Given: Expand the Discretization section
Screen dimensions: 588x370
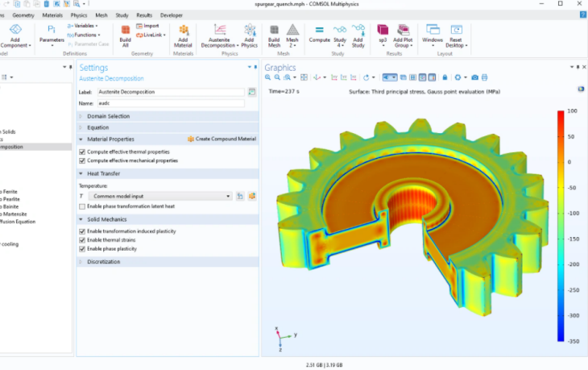Looking at the screenshot, I should [168, 262].
